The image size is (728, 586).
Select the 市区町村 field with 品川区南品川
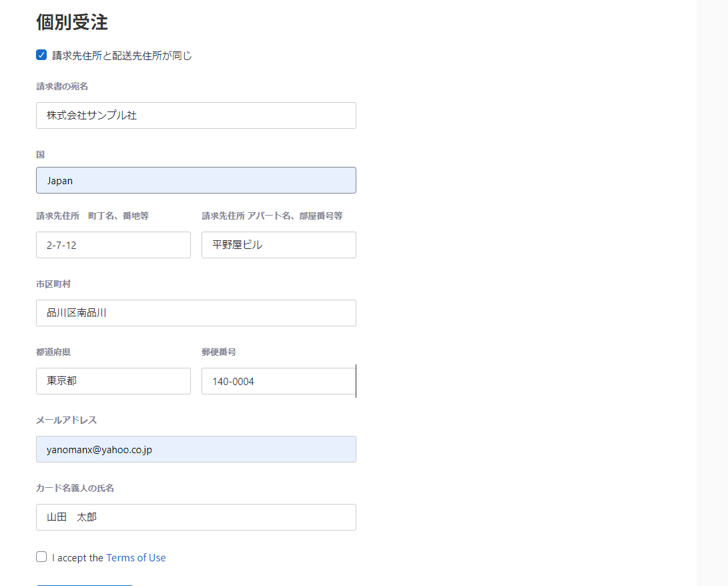click(196, 313)
